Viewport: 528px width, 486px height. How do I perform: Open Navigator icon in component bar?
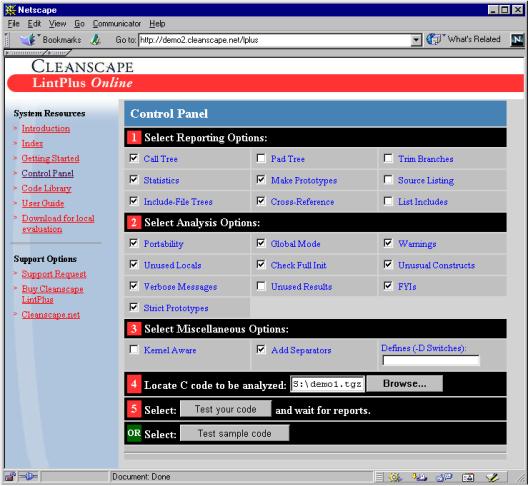[395, 477]
